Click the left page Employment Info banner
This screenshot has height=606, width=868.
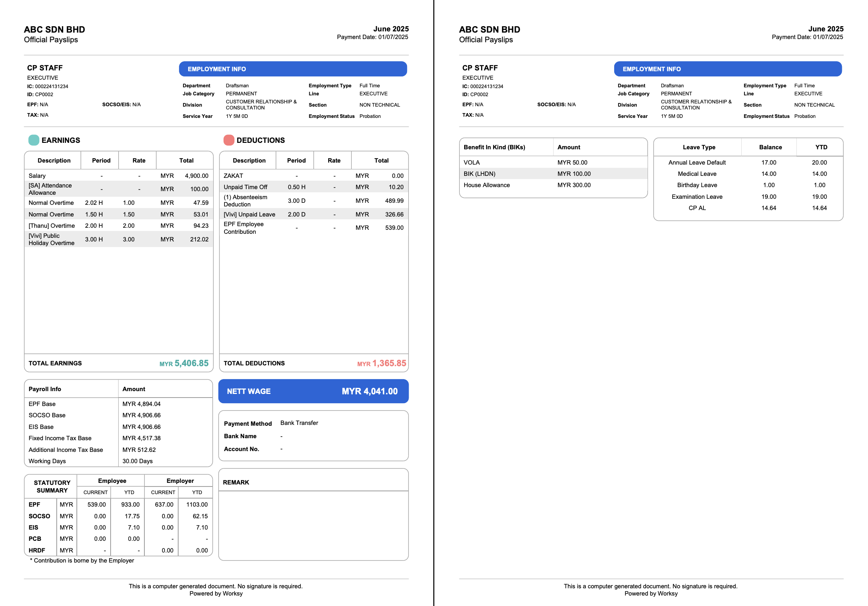pyautogui.click(x=293, y=69)
